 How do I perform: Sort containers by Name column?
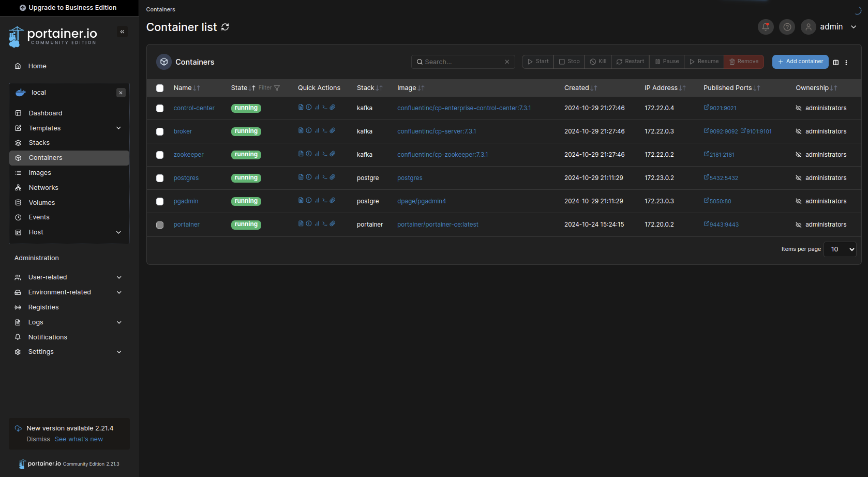point(186,88)
